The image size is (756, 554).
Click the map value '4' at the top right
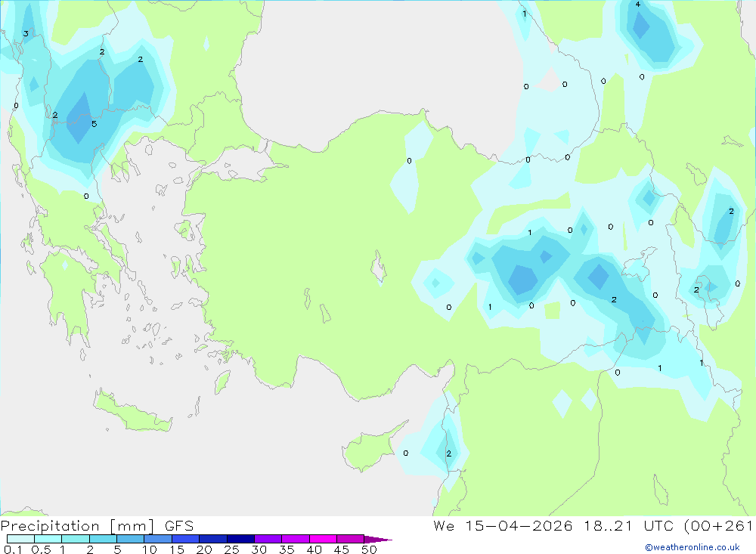638,5
